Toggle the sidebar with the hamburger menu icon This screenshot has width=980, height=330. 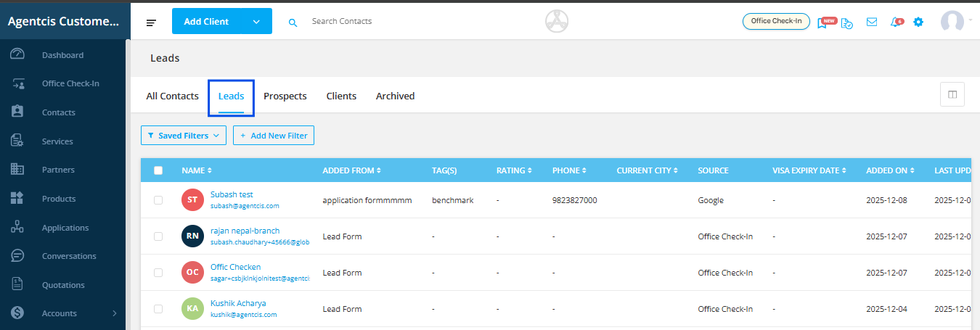pos(151,22)
